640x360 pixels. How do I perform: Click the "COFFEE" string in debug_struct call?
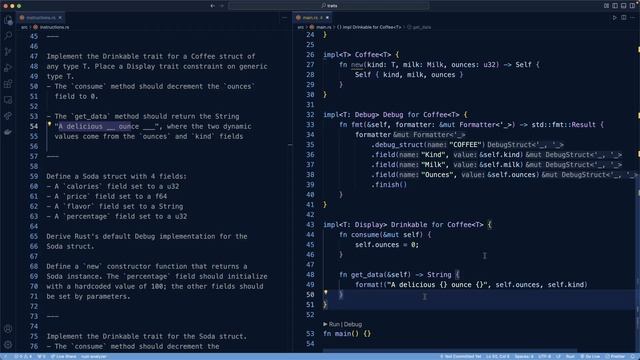(x=466, y=144)
